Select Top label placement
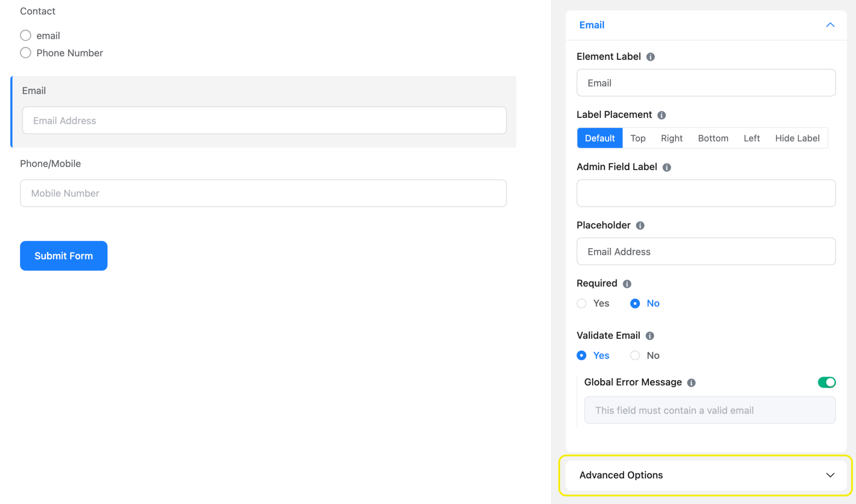The width and height of the screenshot is (856, 504). click(637, 138)
